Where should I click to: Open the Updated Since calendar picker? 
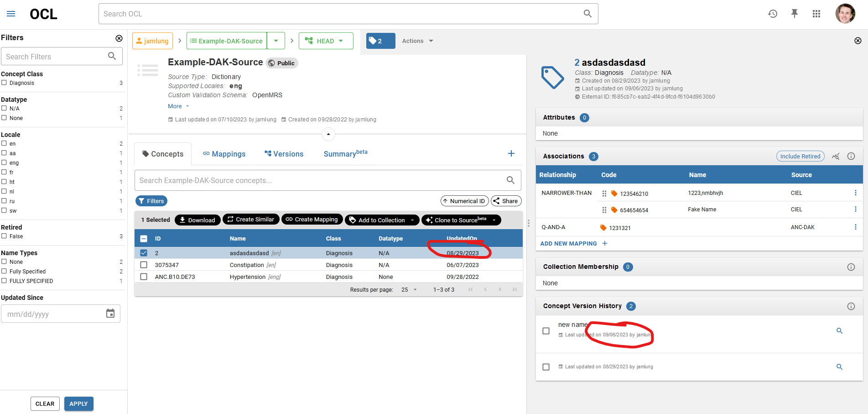coord(110,313)
